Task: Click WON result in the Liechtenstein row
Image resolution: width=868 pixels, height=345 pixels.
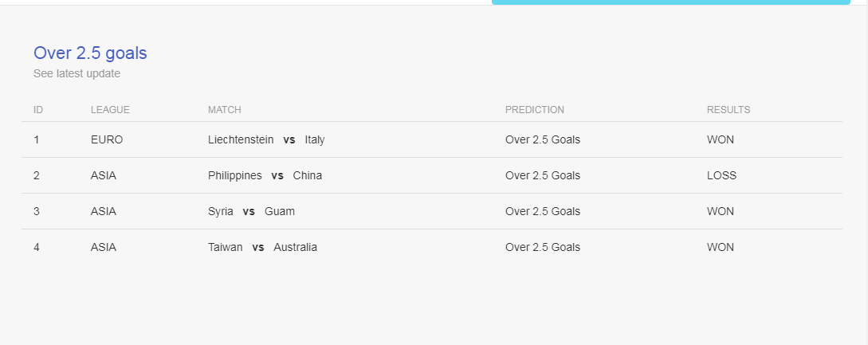Action: point(721,139)
